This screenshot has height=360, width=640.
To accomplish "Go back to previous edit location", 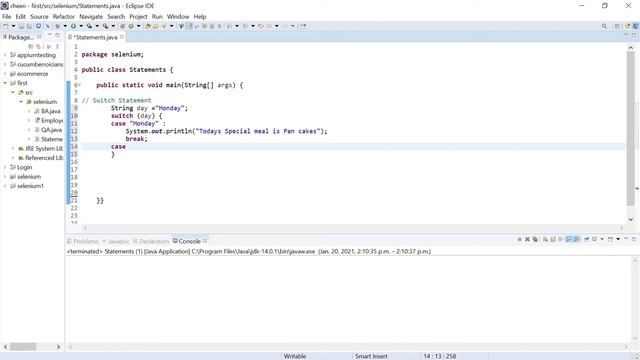I will [260, 26].
